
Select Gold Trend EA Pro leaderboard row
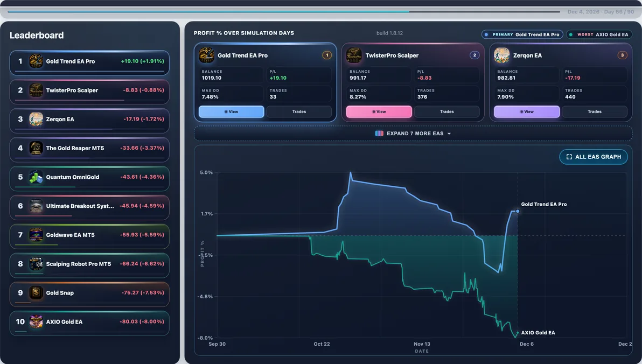(x=89, y=62)
